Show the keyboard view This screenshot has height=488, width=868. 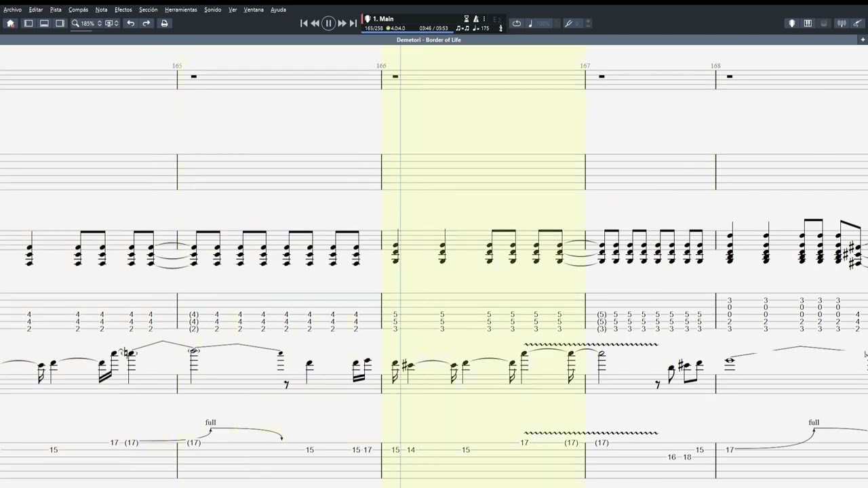(808, 23)
